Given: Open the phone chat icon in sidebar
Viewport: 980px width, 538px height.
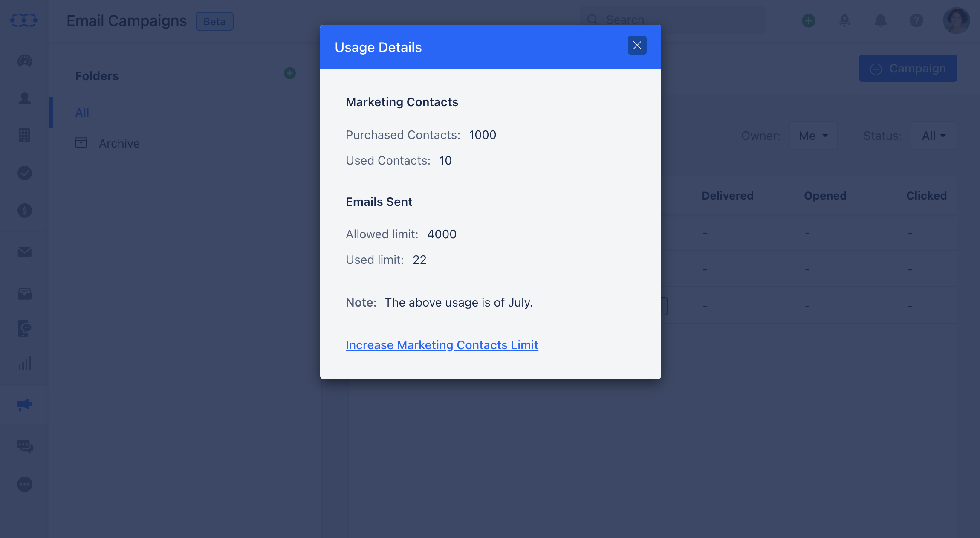Looking at the screenshot, I should [x=25, y=328].
